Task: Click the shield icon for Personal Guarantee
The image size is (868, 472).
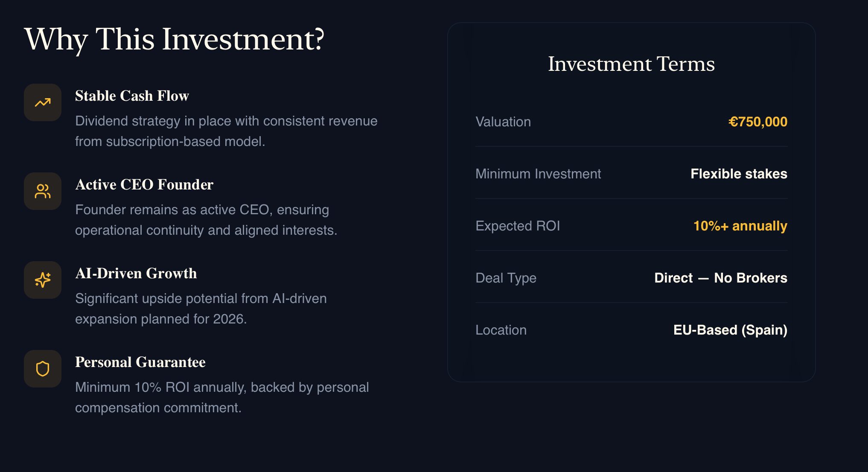Action: [43, 369]
